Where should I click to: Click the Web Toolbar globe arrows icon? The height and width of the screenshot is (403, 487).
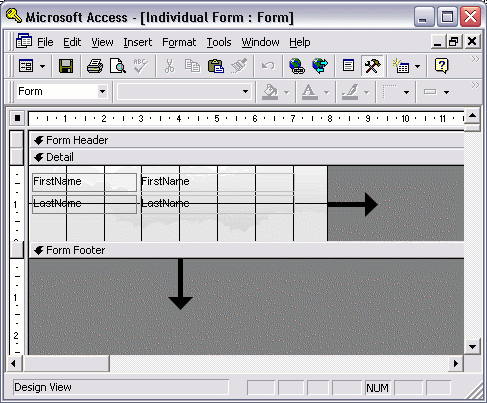click(x=320, y=66)
